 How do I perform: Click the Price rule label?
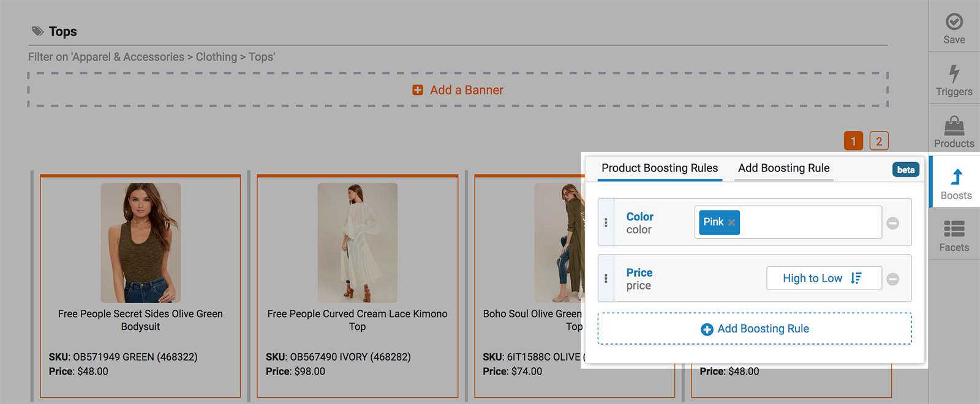pyautogui.click(x=639, y=272)
